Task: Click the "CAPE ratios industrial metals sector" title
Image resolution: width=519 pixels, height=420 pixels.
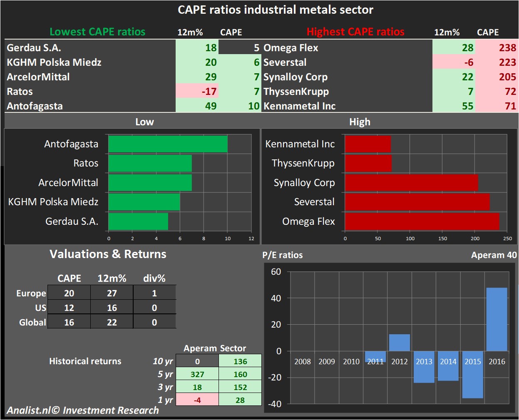Action: (x=275, y=10)
